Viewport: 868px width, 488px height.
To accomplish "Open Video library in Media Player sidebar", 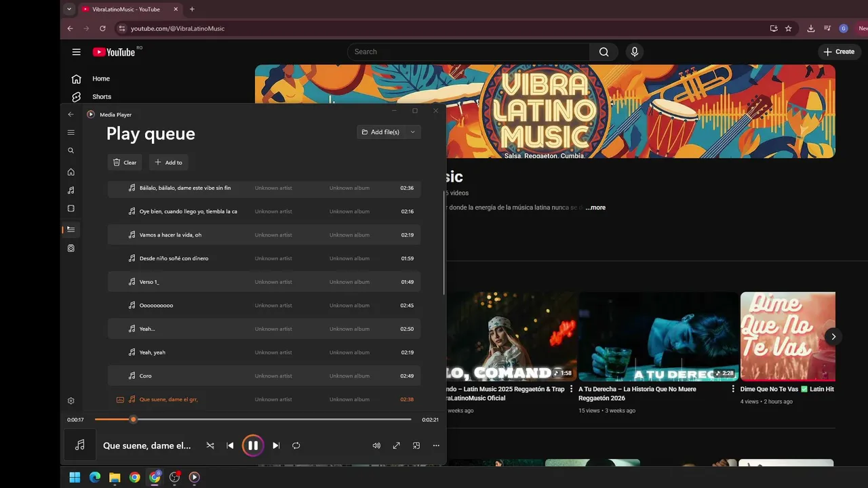I will coord(71,209).
